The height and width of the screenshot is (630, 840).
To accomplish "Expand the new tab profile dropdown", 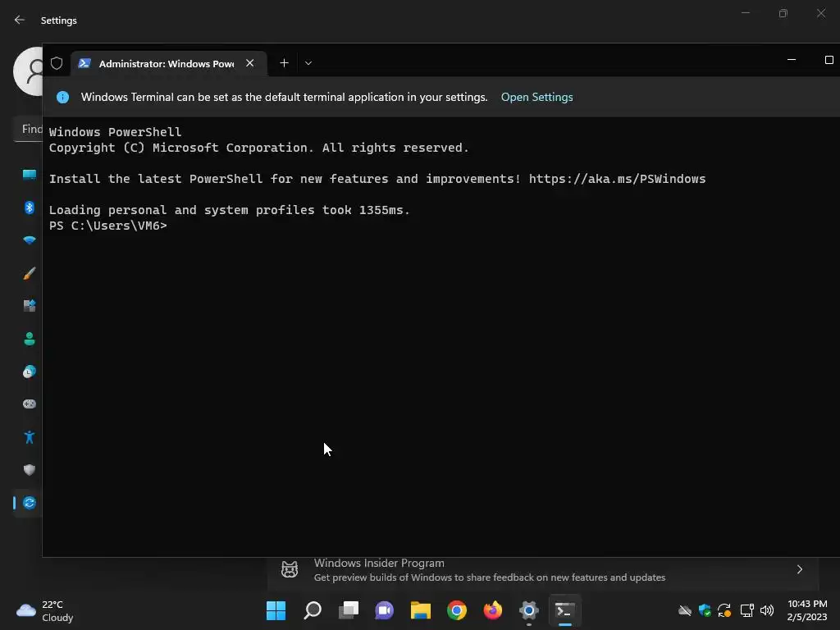I will tap(308, 63).
